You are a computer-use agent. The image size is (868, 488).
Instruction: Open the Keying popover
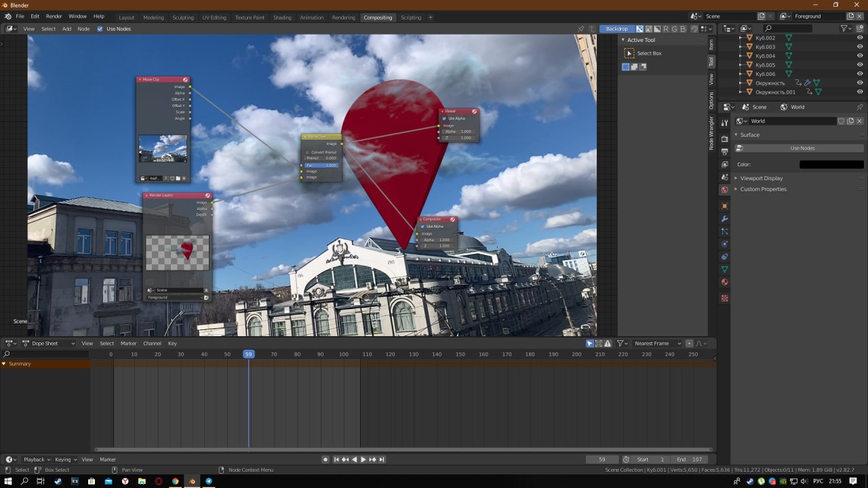pyautogui.click(x=66, y=460)
